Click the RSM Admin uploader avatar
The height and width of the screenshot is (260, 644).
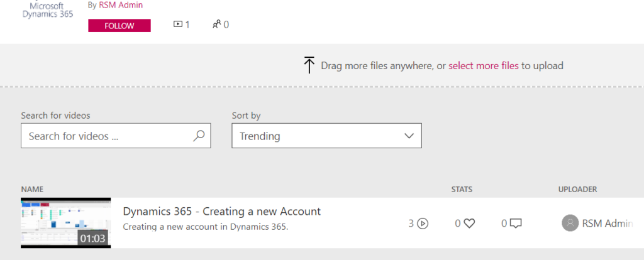pos(570,223)
